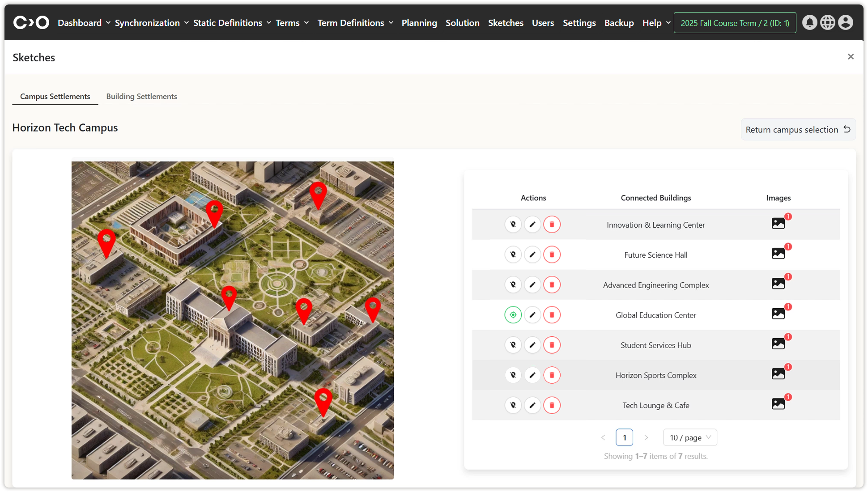
Task: Toggle the green marker for Global Education Center
Action: [x=513, y=315]
